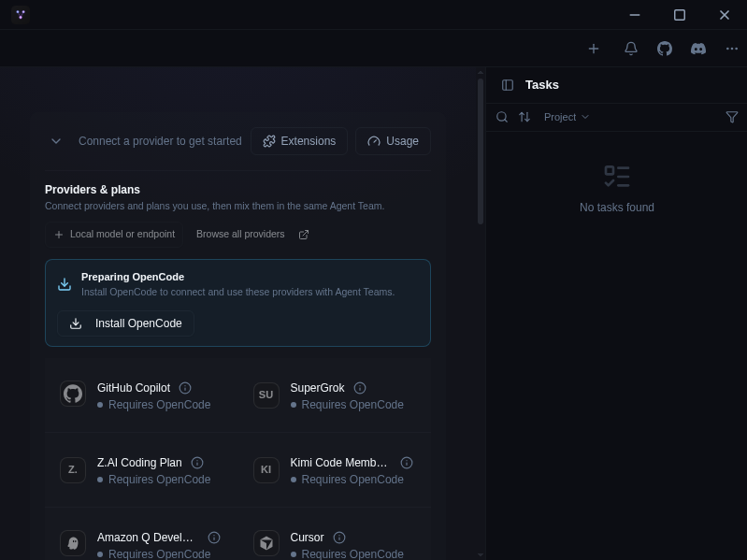
Task: Maximize the application window
Action: (x=680, y=15)
